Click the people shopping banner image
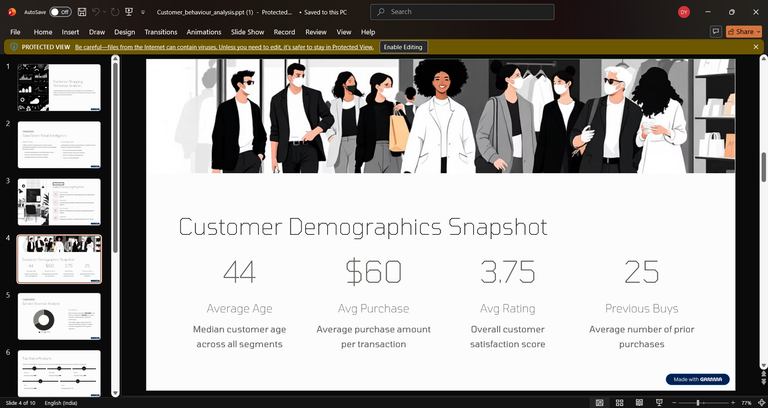The image size is (768, 408). (x=440, y=116)
